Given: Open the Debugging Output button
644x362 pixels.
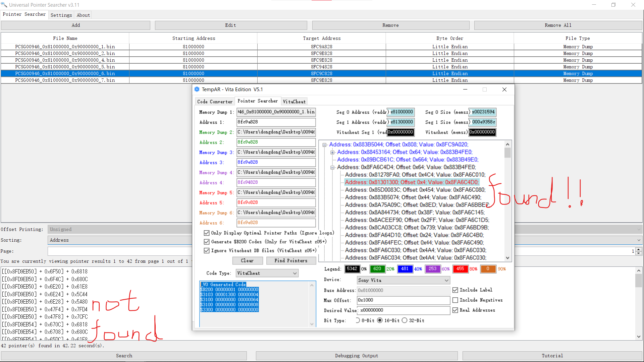Looking at the screenshot, I should tap(357, 356).
